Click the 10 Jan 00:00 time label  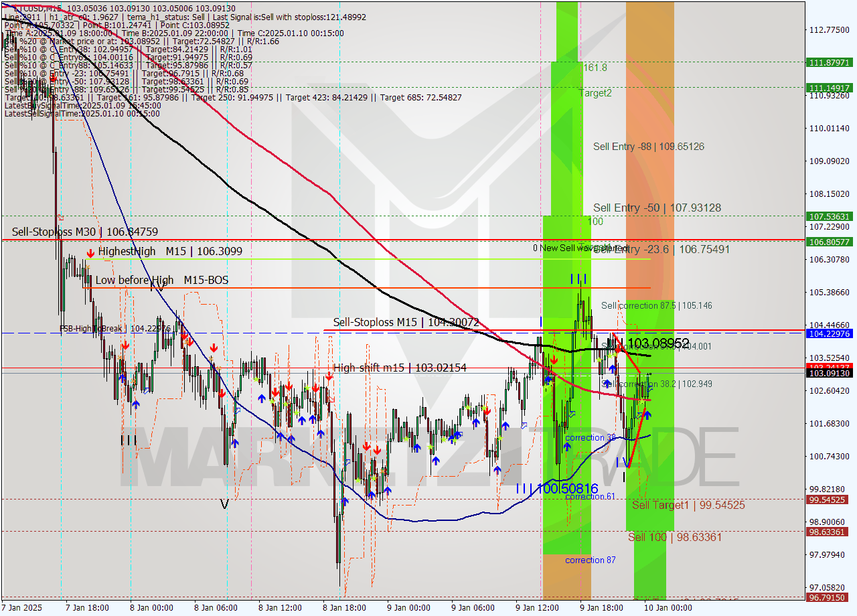668,608
